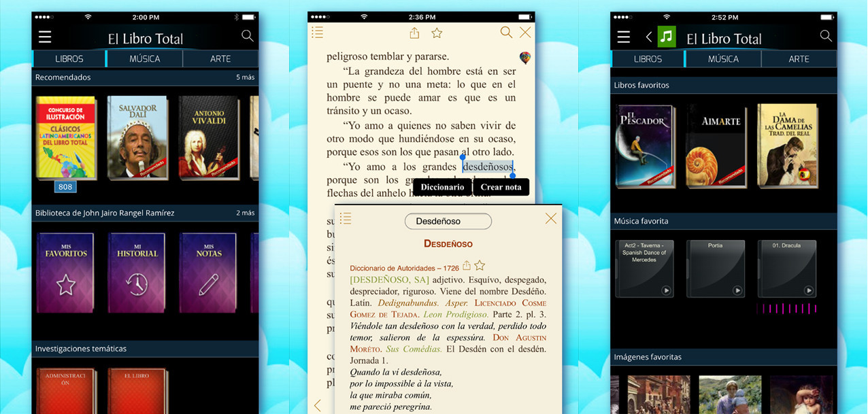Tap the search magnifier on the home screen
Image resolution: width=868 pixels, height=414 pixels.
point(247,37)
